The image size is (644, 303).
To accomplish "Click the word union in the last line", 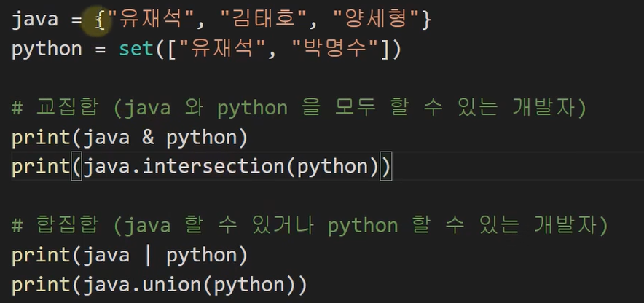I will (x=172, y=285).
